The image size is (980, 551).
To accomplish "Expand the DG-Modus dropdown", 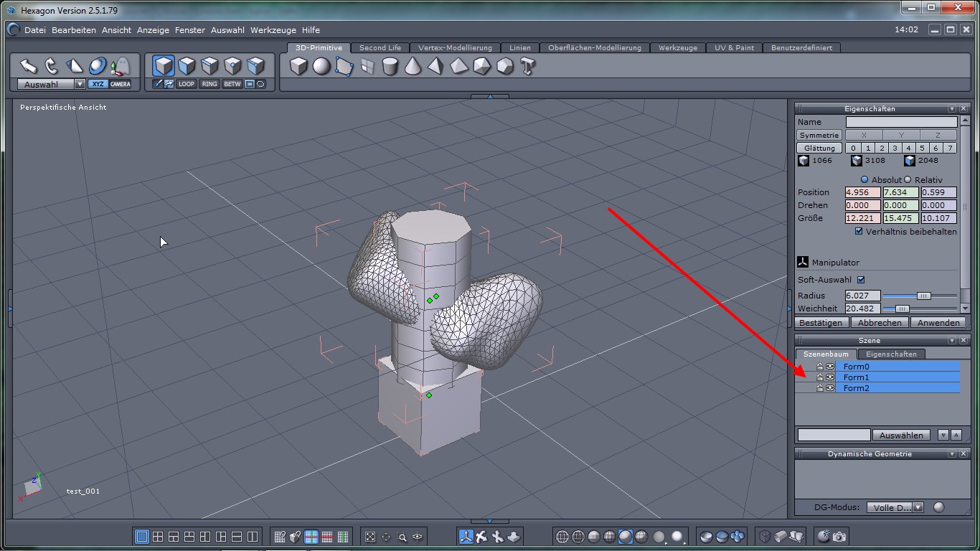I will (x=918, y=507).
